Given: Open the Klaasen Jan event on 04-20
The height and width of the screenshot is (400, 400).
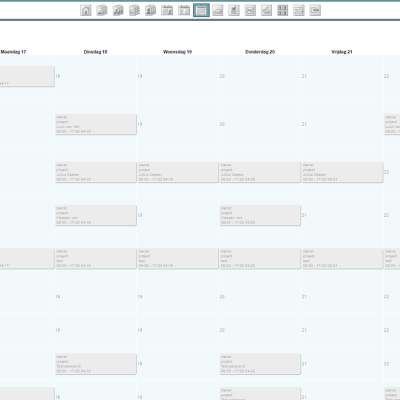Looking at the screenshot, I should pyautogui.click(x=260, y=215).
